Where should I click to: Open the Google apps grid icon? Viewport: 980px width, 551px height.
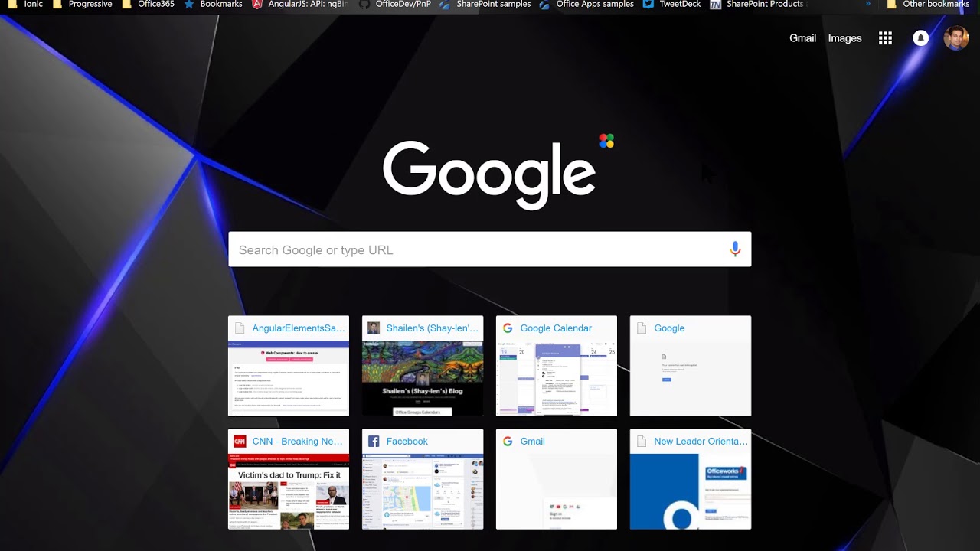[x=885, y=38]
